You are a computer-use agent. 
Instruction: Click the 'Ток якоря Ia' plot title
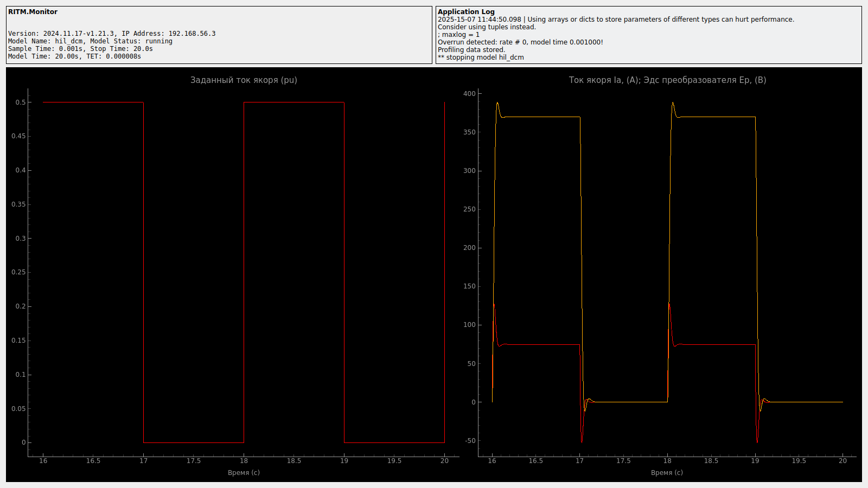pyautogui.click(x=667, y=80)
